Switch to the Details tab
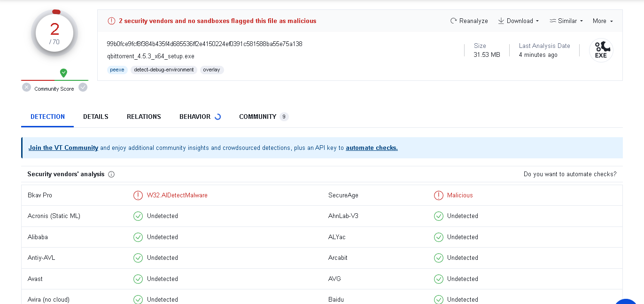The height and width of the screenshot is (304, 644). tap(96, 117)
